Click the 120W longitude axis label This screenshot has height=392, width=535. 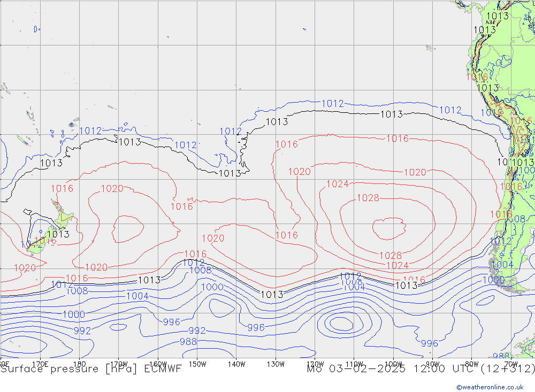(x=315, y=364)
